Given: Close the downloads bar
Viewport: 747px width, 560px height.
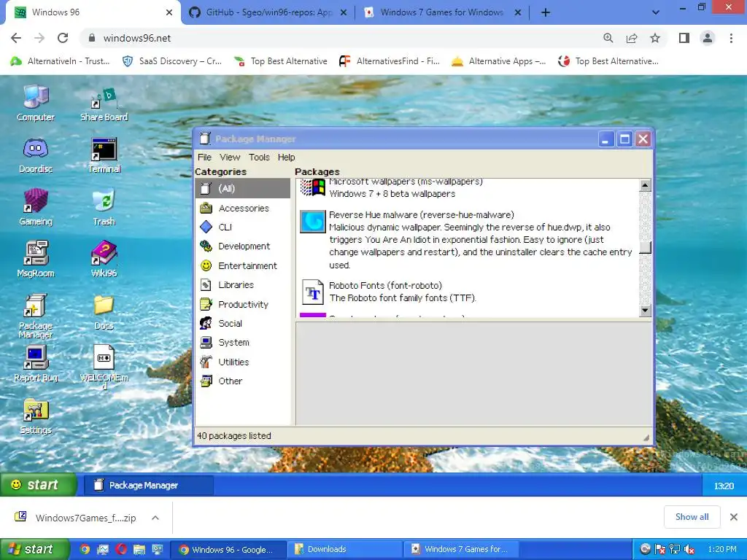Looking at the screenshot, I should (x=734, y=517).
